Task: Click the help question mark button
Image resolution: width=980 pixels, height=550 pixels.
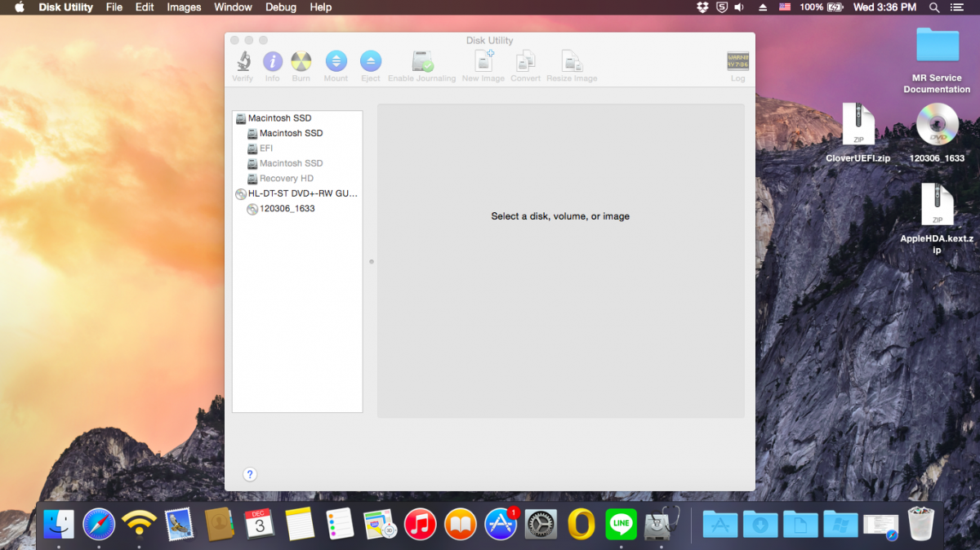Action: [x=250, y=474]
